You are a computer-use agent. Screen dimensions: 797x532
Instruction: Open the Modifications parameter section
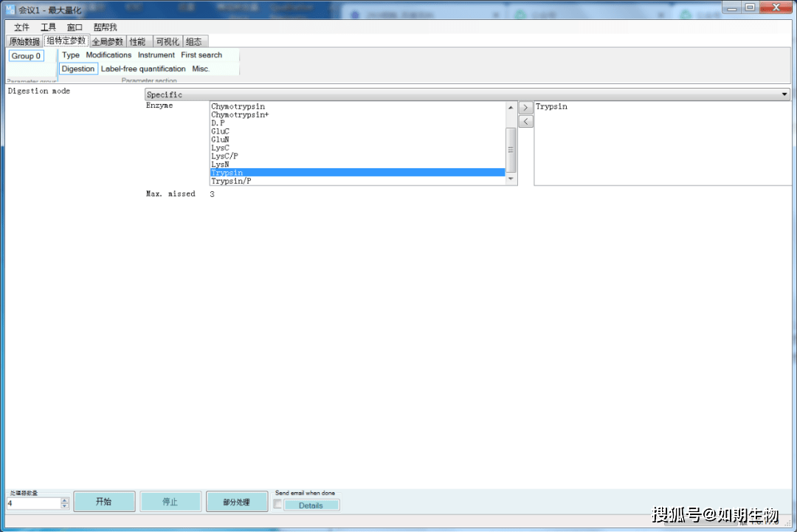[x=108, y=55]
